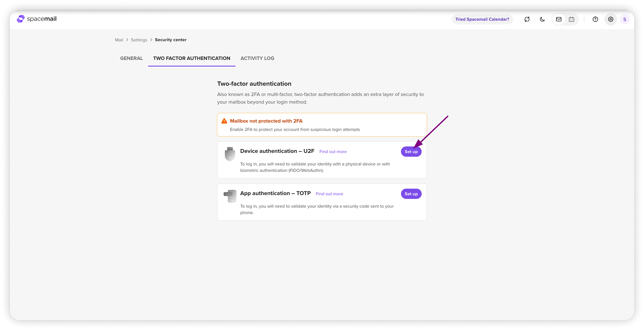Click the USB security key icon

tap(230, 154)
